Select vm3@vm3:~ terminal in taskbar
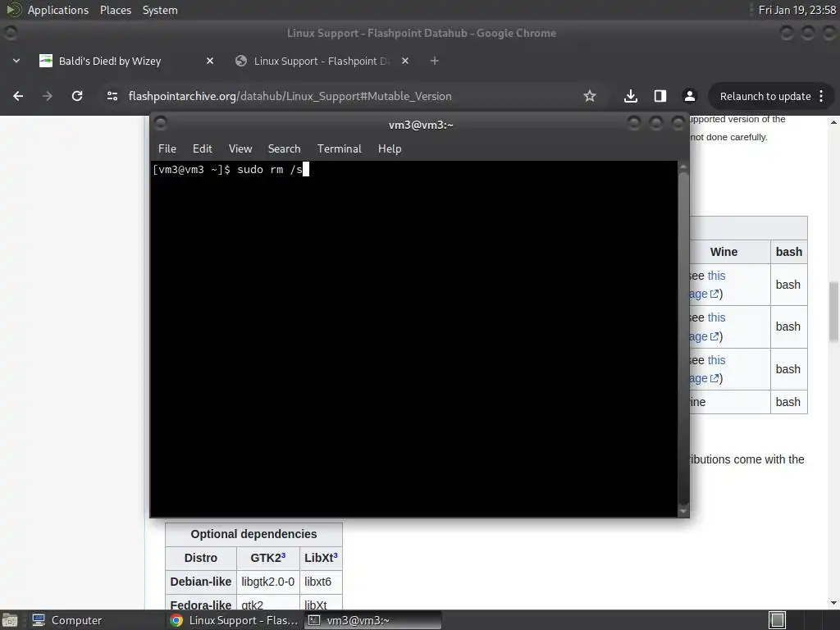 373,620
